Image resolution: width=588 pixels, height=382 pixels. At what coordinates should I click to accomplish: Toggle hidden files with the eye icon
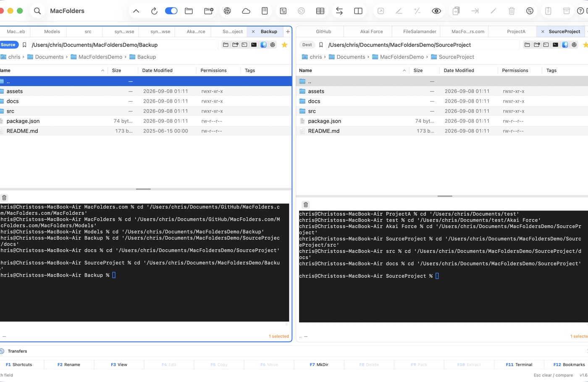pos(436,11)
